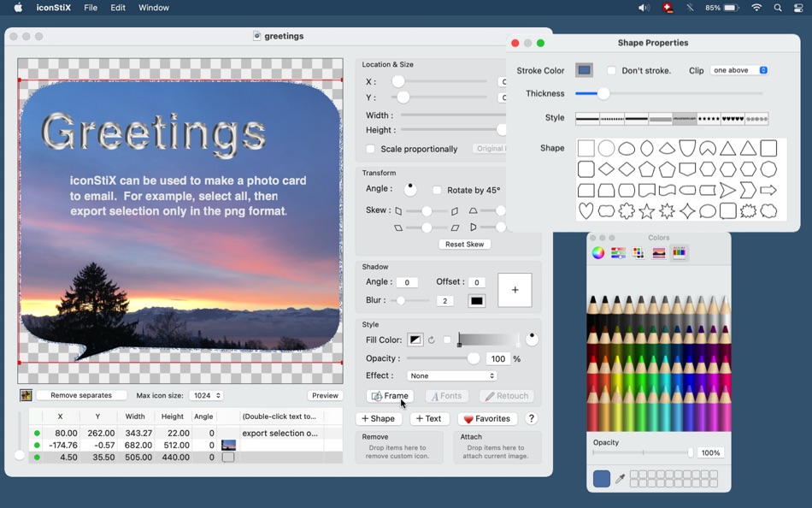
Task: Select the pencils tab in Colors
Action: coord(679,252)
